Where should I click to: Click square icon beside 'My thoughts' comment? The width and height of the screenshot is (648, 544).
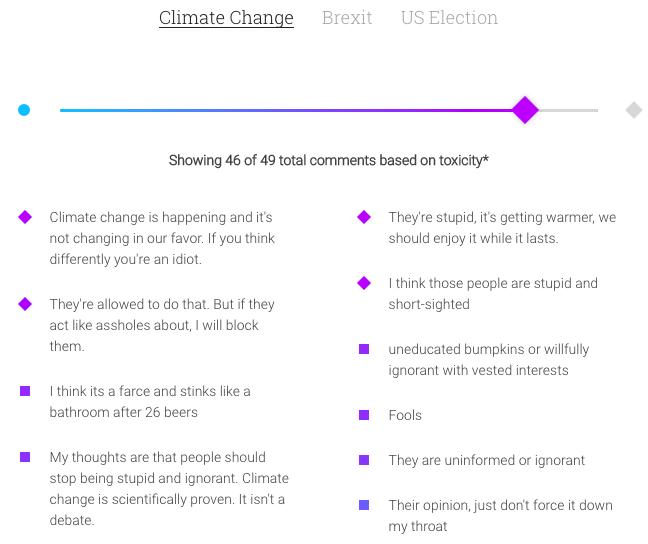click(x=25, y=457)
